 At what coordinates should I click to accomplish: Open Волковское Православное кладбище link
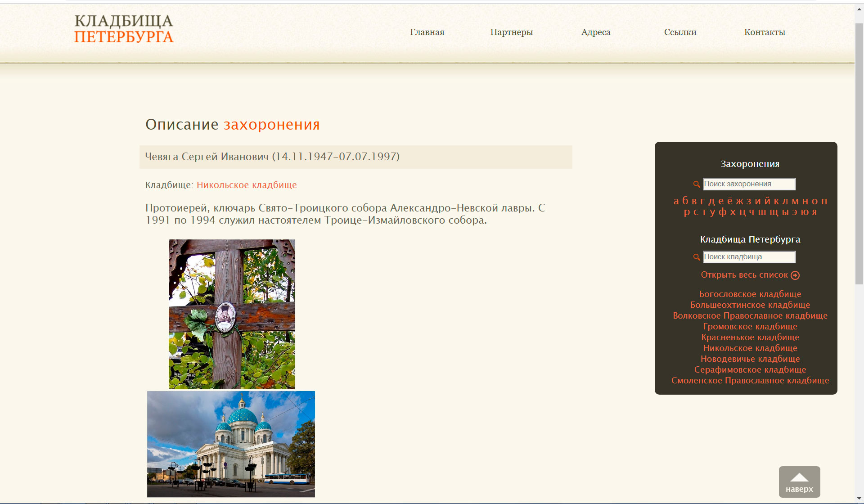coord(750,315)
